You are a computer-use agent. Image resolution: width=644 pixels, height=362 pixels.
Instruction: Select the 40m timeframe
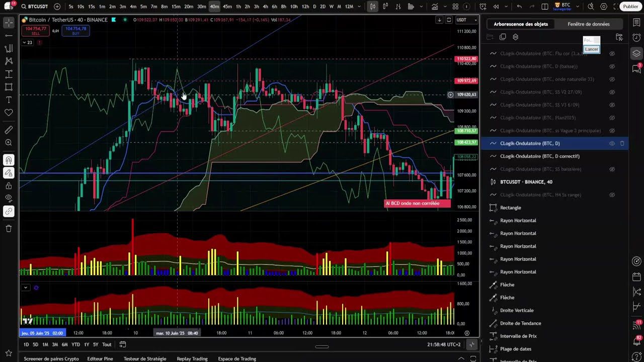[x=214, y=7]
